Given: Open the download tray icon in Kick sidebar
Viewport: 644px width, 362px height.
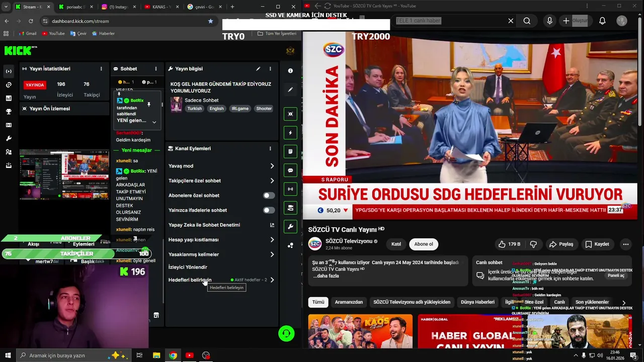Looking at the screenshot, I should tap(9, 165).
